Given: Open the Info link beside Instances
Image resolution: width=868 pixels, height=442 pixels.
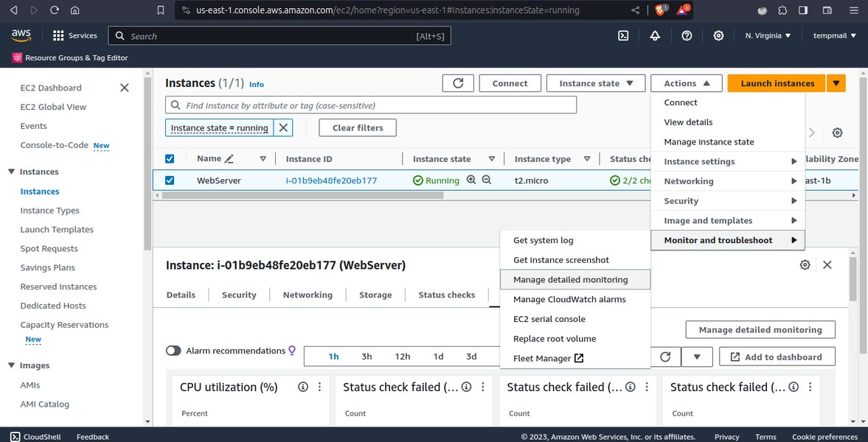Looking at the screenshot, I should pos(257,85).
